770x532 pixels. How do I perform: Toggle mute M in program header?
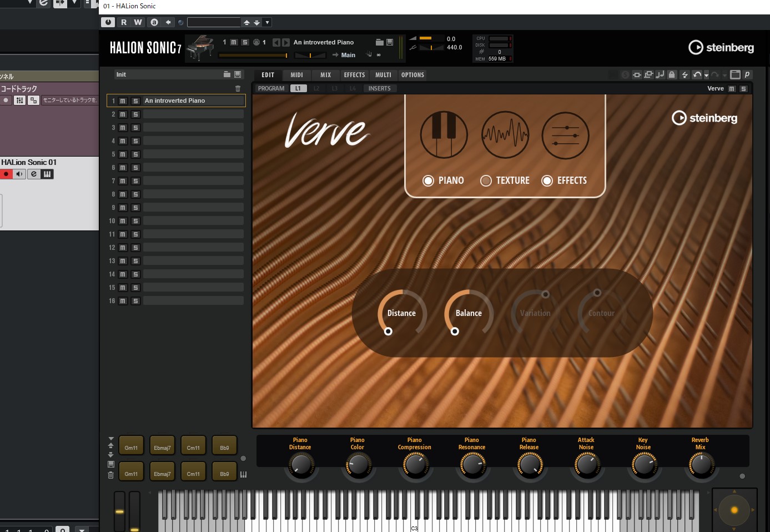click(234, 42)
